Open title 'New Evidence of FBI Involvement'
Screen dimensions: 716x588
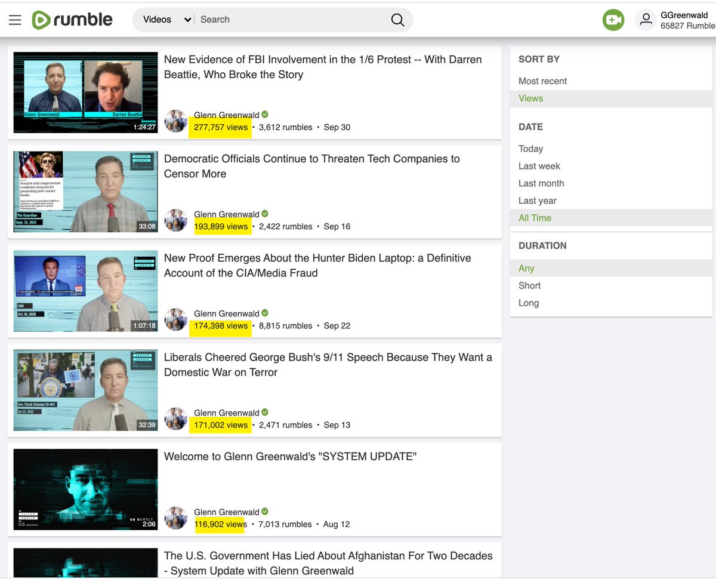(x=323, y=67)
